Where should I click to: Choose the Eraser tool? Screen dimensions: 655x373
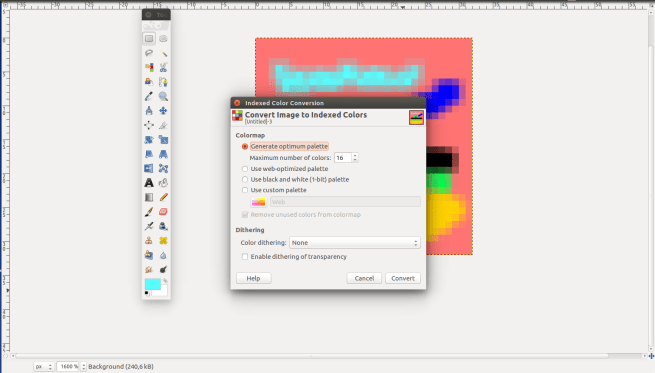tap(163, 212)
